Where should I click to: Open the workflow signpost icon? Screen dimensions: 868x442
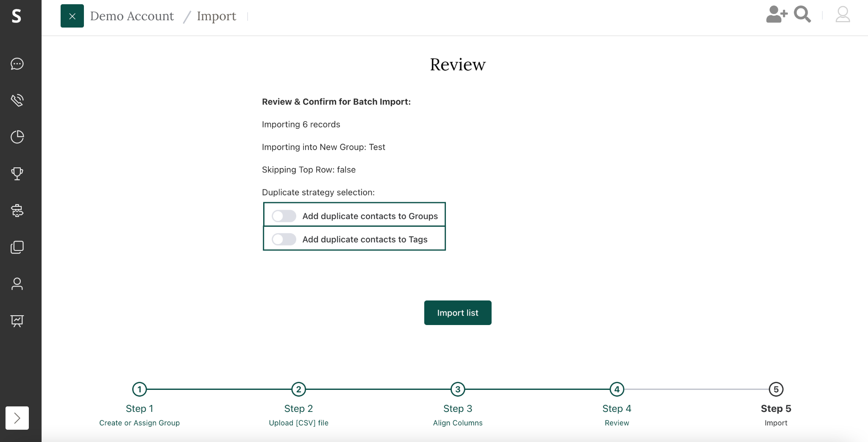tap(17, 210)
